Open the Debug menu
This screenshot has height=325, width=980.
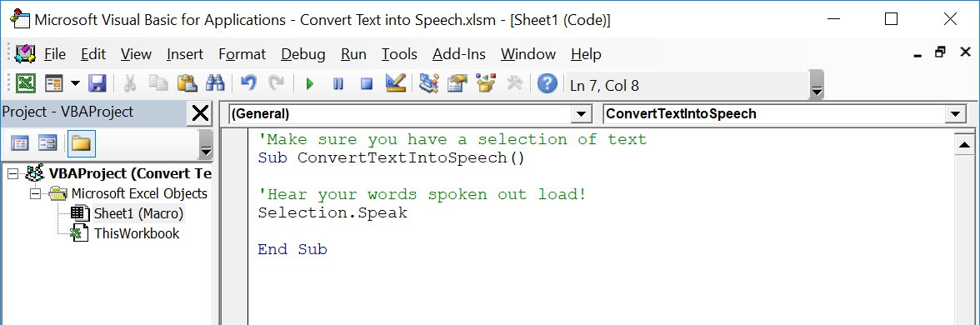click(x=303, y=54)
